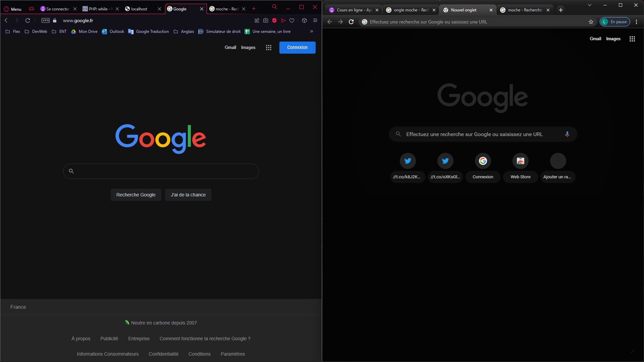Click the 'Ajouter un raccourci' tile
This screenshot has height=362, width=644.
[558, 168]
